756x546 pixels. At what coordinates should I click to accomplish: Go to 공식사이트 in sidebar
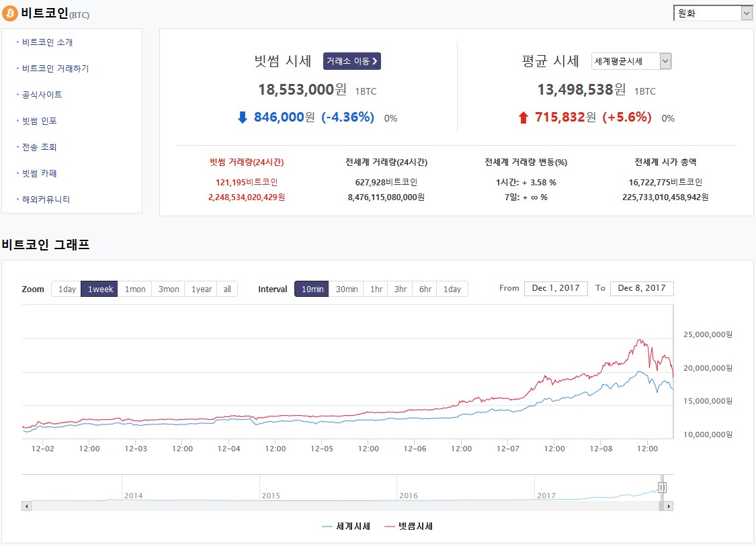point(42,95)
